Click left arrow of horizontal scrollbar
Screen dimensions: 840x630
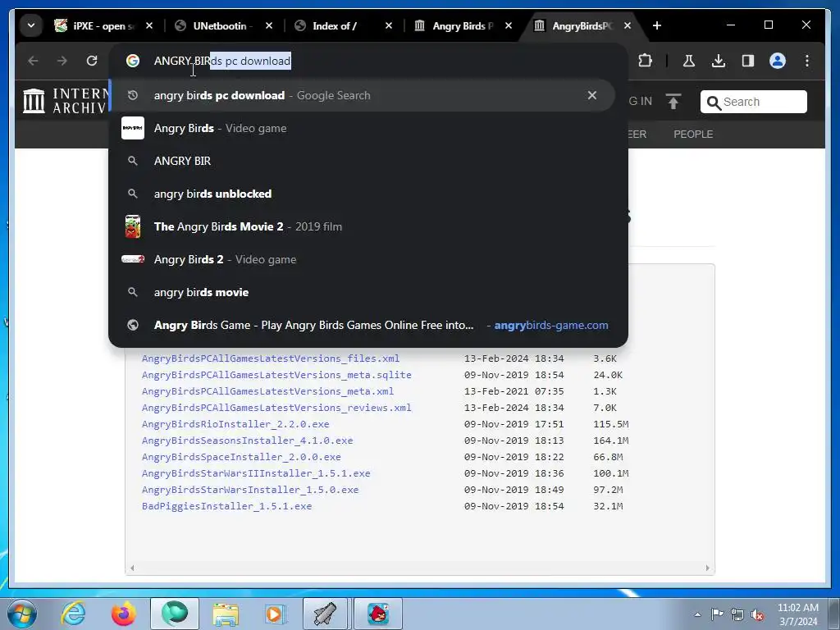pyautogui.click(x=132, y=568)
